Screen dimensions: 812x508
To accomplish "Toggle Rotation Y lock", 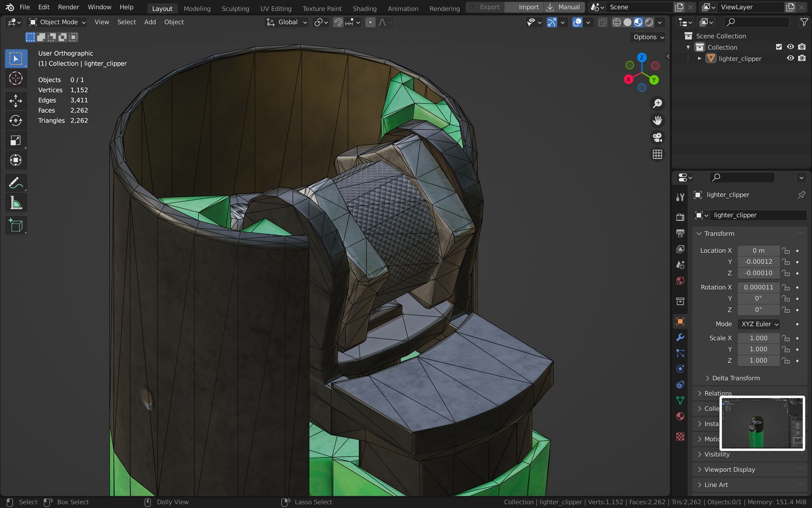I will 786,299.
